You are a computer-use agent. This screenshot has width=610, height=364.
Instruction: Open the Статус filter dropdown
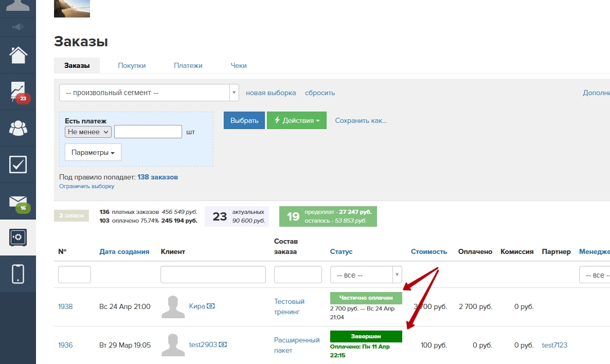(x=366, y=275)
